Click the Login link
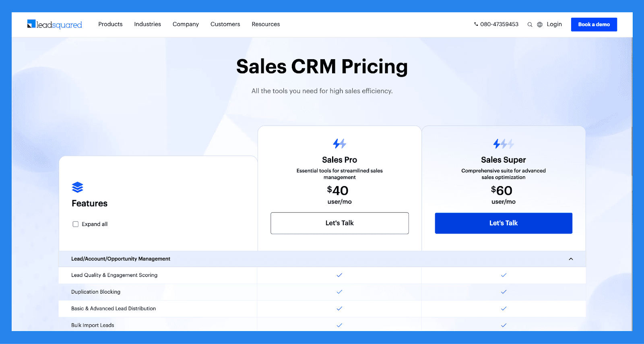This screenshot has height=344, width=644. pos(554,24)
